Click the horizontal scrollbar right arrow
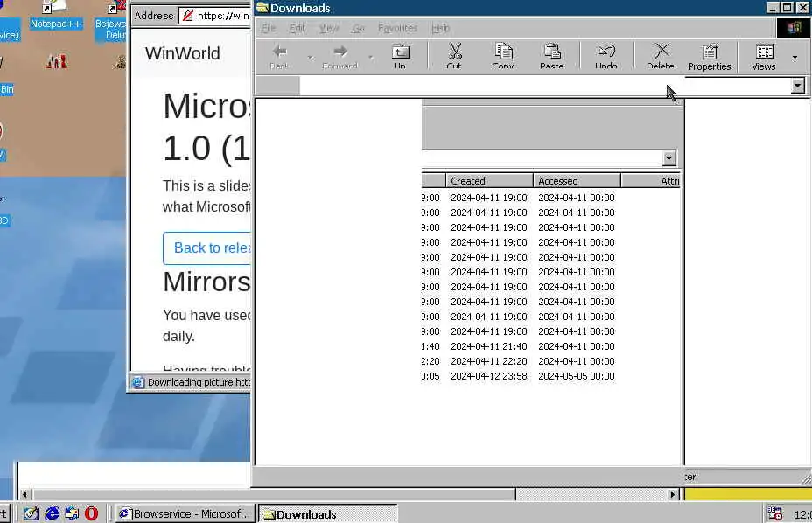 (672, 494)
